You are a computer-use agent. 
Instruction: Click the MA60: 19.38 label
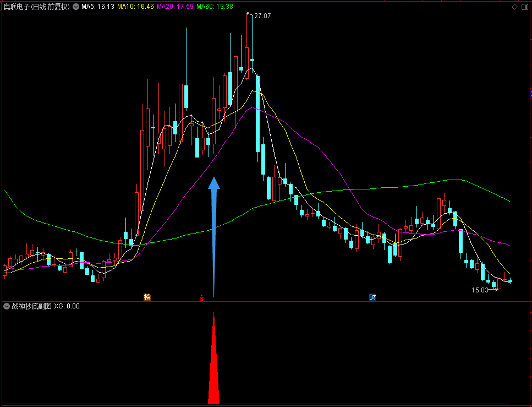[x=215, y=7]
